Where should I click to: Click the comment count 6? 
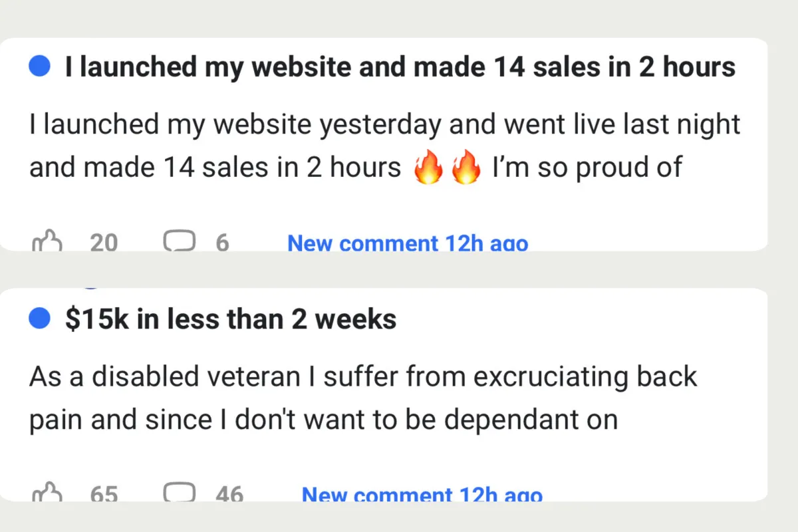click(x=222, y=243)
